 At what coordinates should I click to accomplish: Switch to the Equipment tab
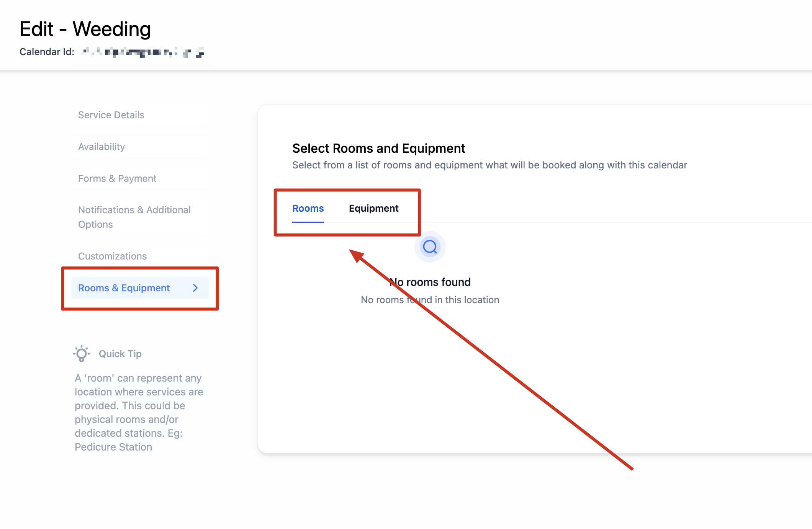[373, 208]
